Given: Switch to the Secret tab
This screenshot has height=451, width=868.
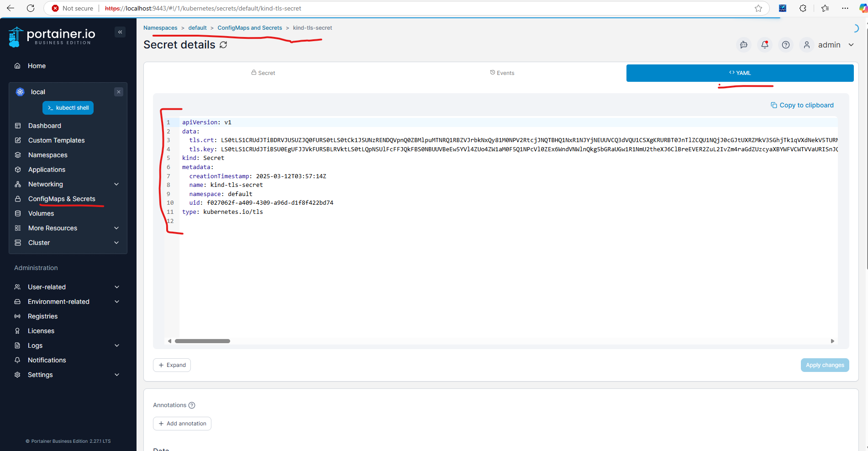Looking at the screenshot, I should (x=263, y=73).
